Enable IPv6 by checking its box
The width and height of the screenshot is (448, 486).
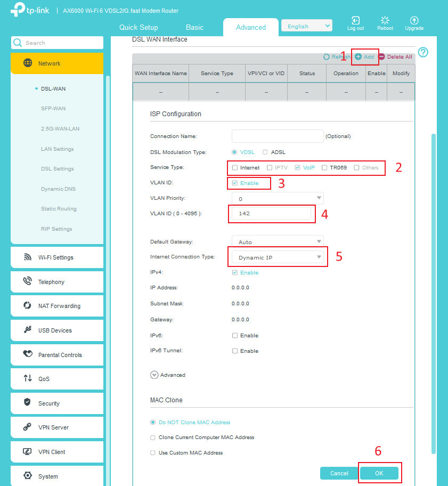tap(235, 335)
